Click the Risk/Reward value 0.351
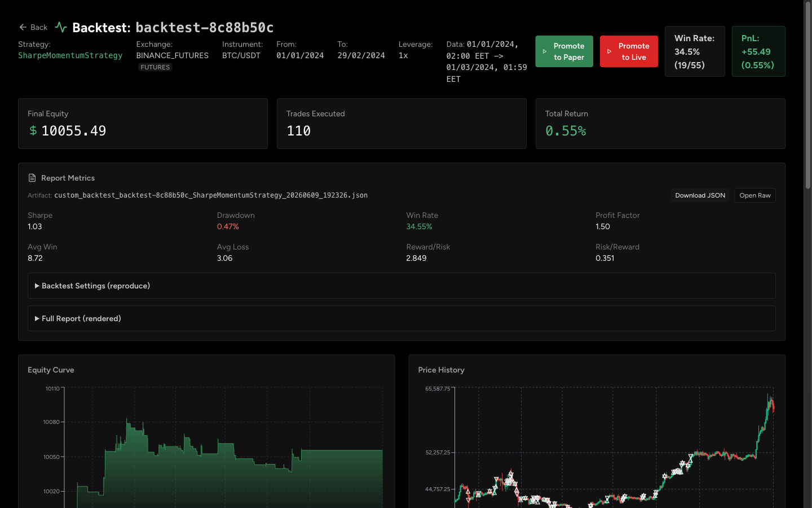812x508 pixels. tap(605, 258)
